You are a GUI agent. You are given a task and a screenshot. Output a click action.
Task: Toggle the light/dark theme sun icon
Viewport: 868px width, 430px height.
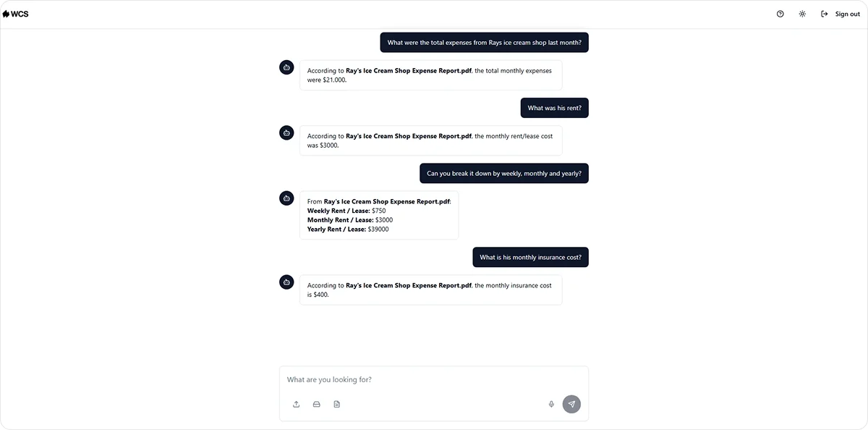[x=802, y=14]
